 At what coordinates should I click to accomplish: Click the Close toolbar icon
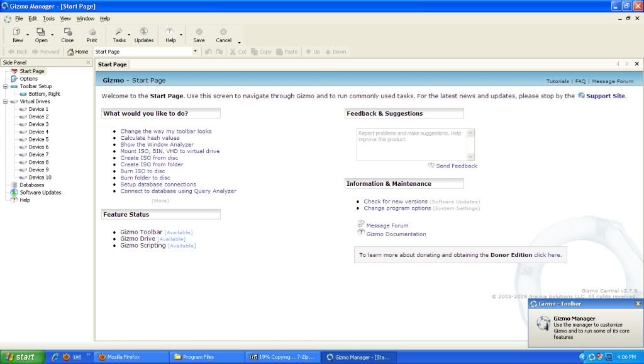point(67,35)
